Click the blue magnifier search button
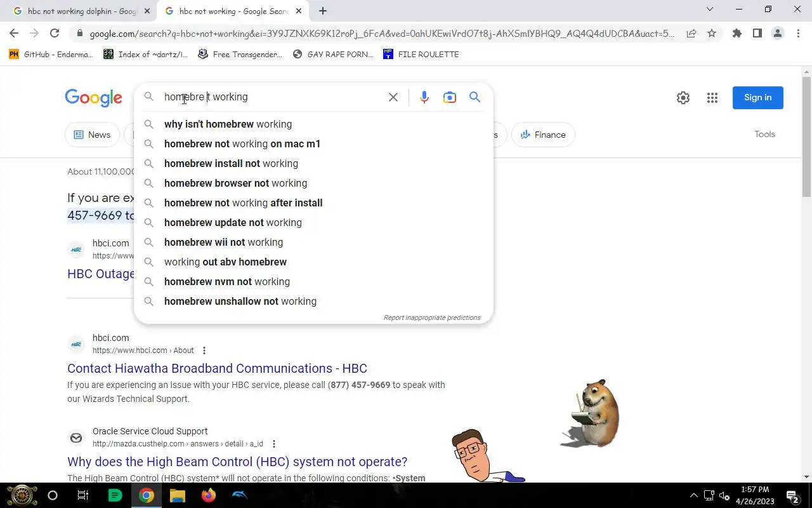812x508 pixels. 475,97
